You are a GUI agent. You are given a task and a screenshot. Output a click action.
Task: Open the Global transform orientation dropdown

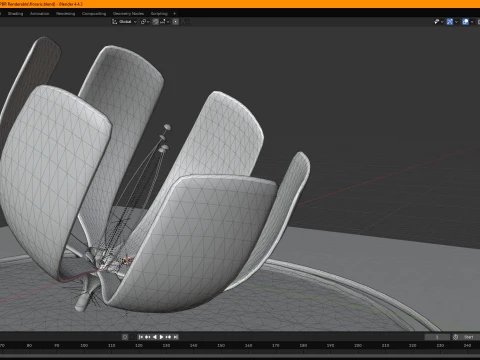pos(124,22)
